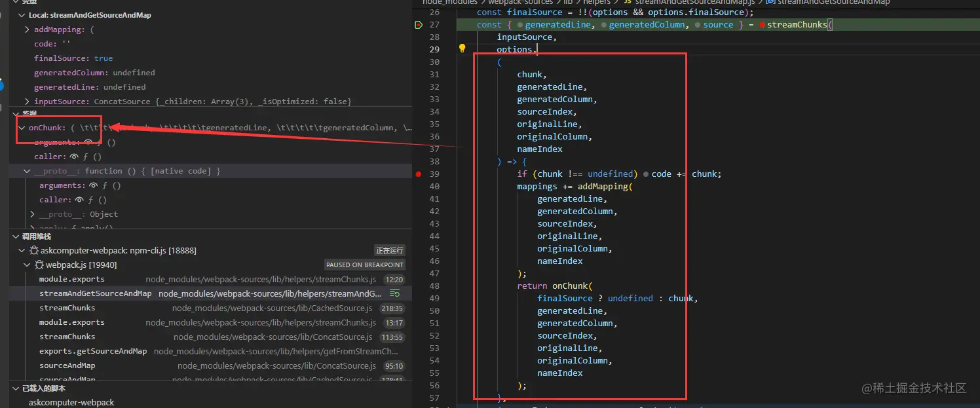
Task: Click restart frame icon on streamAndGetSourceAndMap row
Action: point(394,293)
